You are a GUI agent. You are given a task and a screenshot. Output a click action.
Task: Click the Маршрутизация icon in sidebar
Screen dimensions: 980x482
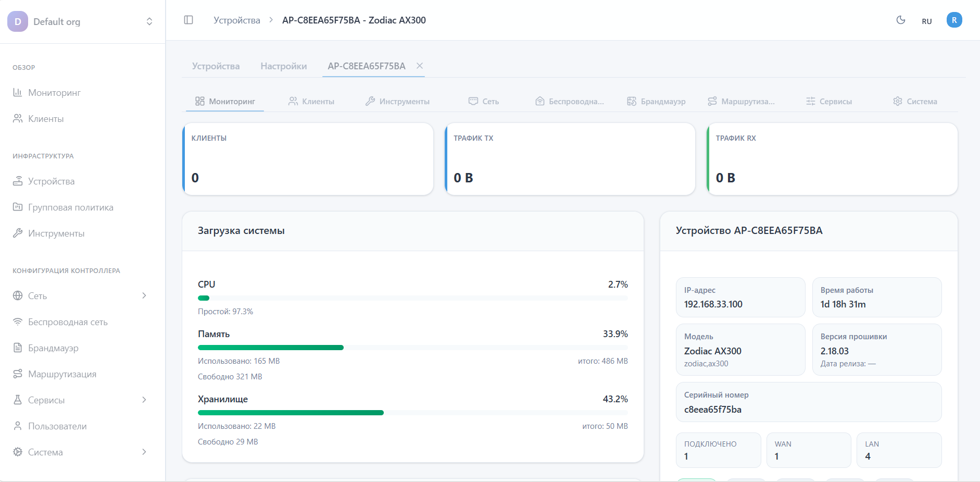(18, 374)
